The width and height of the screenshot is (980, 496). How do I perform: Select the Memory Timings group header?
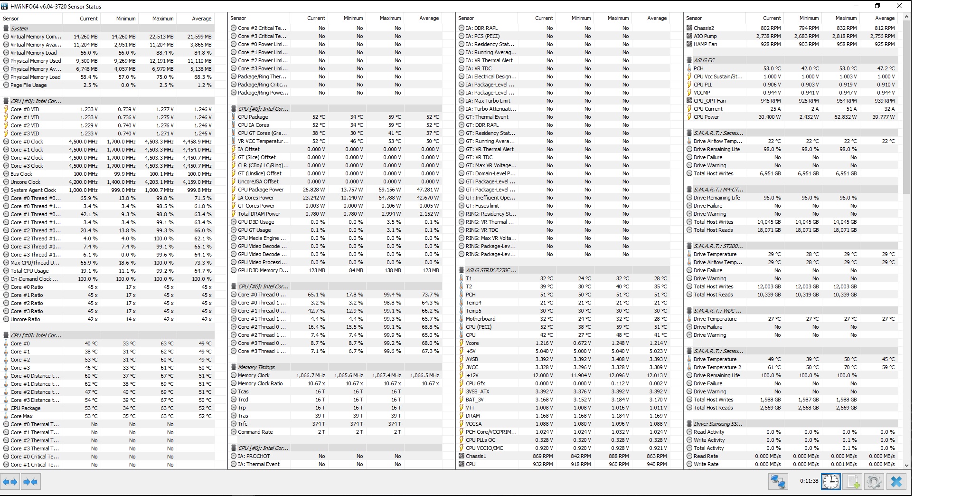[x=336, y=367]
